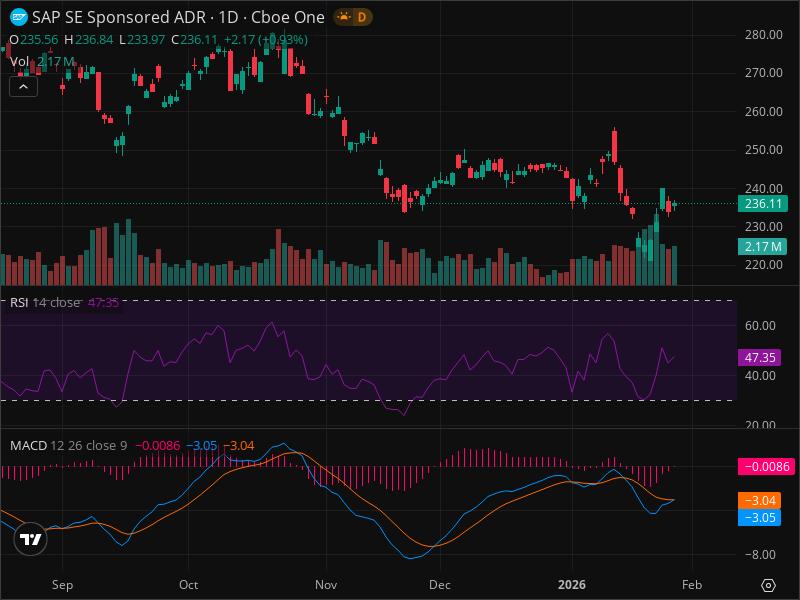800x600 pixels.
Task: Click the 47.35 RSI value label
Action: pyautogui.click(x=760, y=358)
